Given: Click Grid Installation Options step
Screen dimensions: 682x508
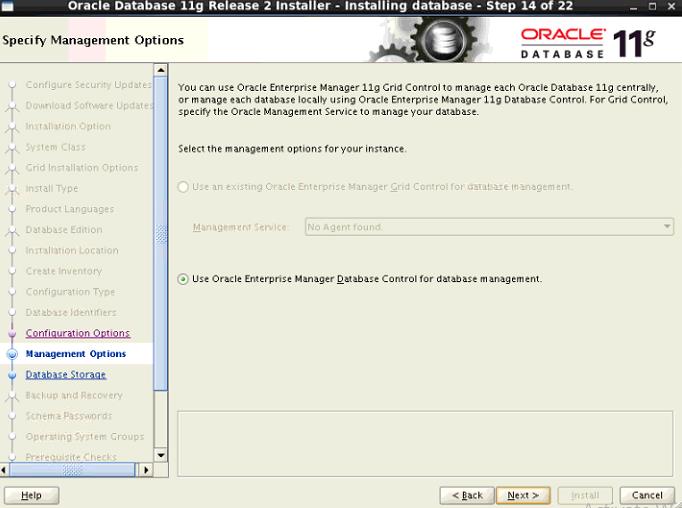Looking at the screenshot, I should 82,167.
